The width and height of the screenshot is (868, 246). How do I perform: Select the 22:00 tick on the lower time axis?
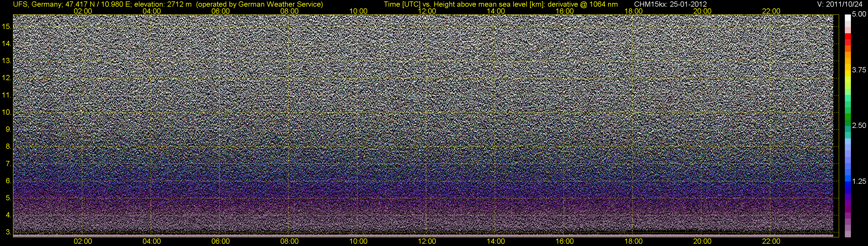tap(771, 241)
